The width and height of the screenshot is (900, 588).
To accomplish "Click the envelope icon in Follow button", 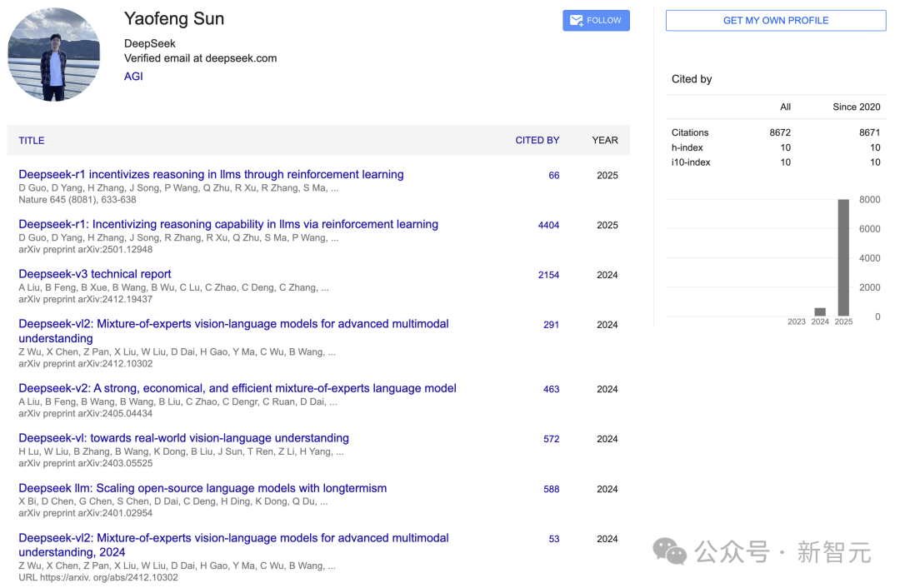I will (x=576, y=21).
